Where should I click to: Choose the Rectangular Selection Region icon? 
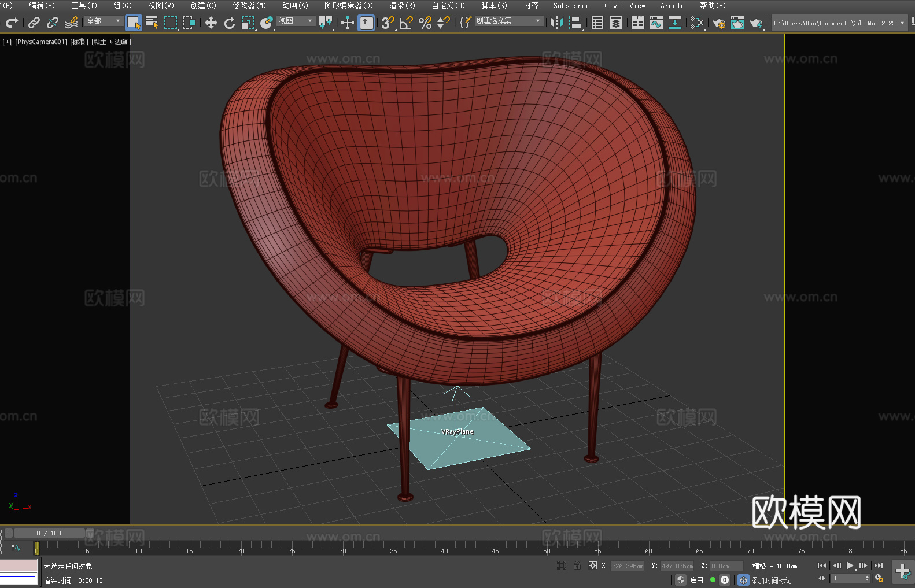(x=171, y=23)
